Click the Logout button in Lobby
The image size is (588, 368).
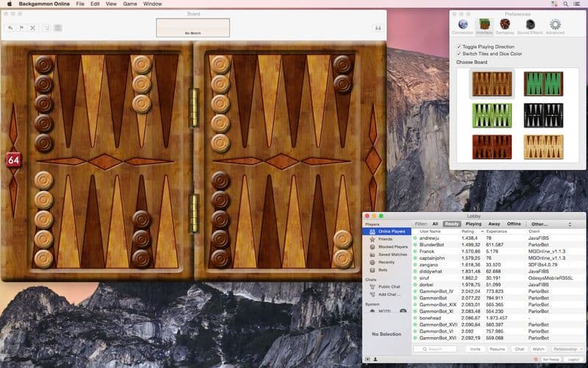(x=574, y=359)
